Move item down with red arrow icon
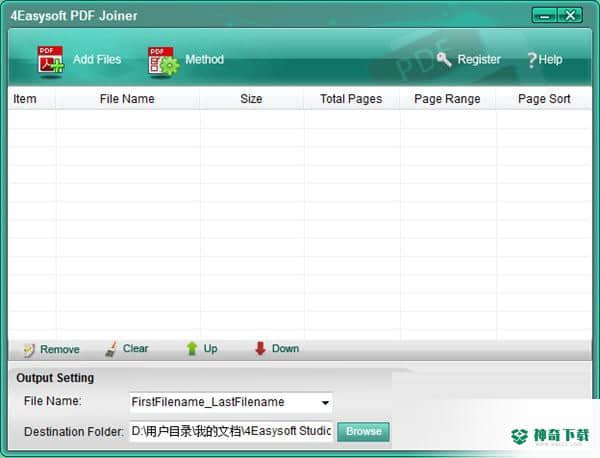600x458 pixels. [x=261, y=349]
